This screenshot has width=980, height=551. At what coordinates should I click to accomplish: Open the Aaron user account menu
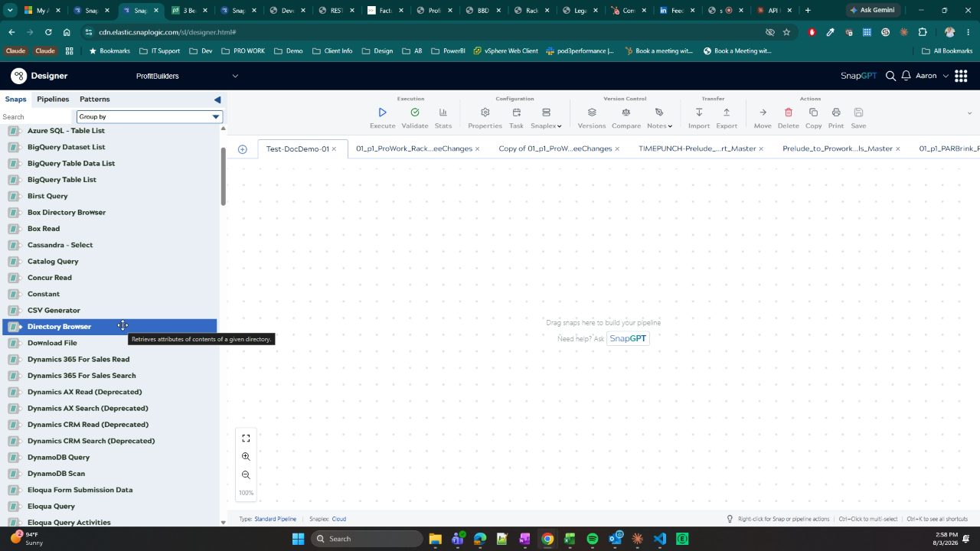point(932,76)
